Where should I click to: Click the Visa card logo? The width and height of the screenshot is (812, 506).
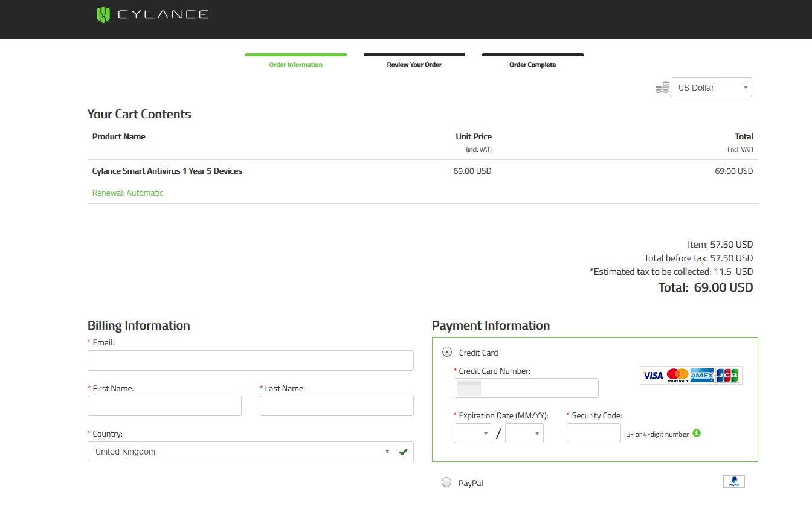pyautogui.click(x=653, y=376)
